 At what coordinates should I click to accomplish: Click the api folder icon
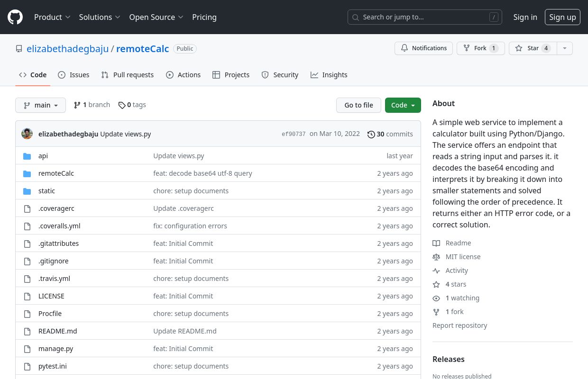pos(27,156)
